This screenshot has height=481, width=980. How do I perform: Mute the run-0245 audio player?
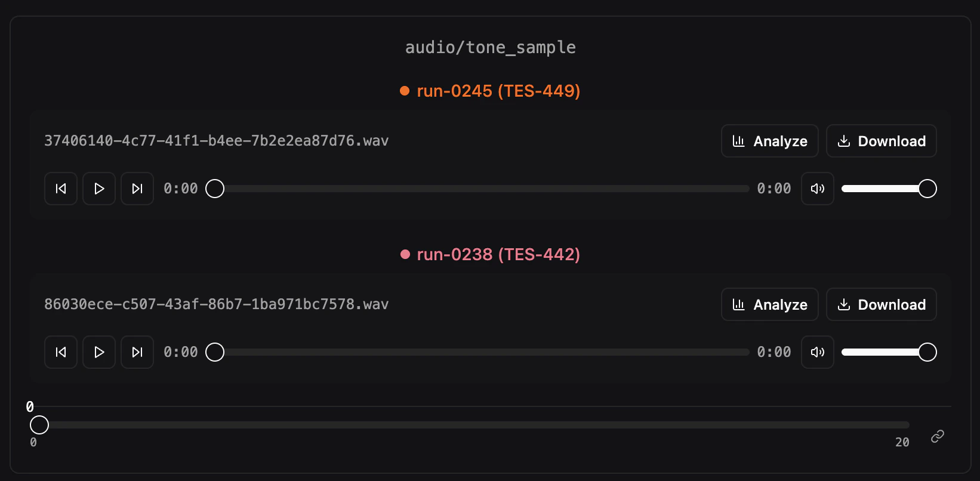point(817,188)
